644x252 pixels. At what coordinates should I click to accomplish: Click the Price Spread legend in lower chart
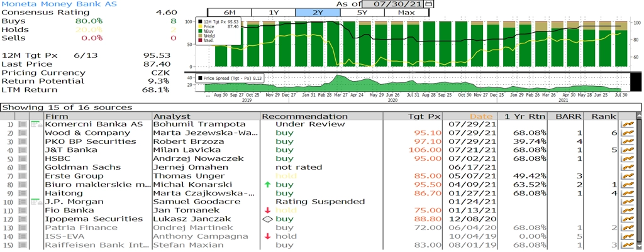pos(230,77)
